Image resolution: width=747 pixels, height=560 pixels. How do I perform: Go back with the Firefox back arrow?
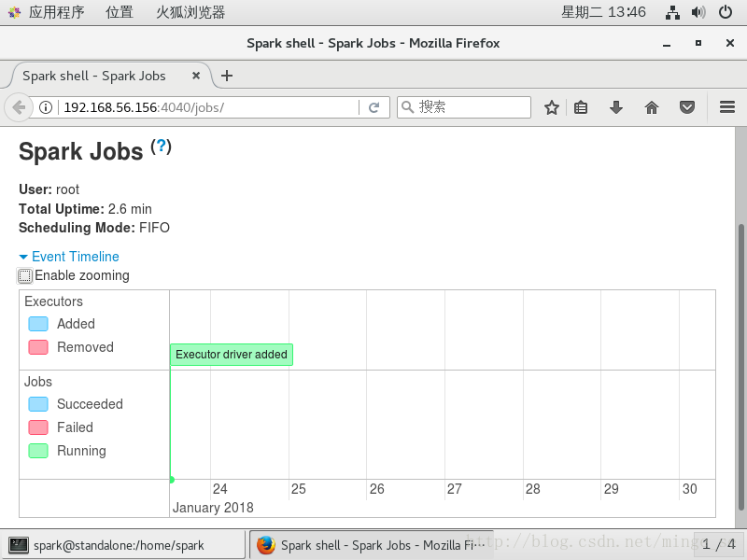[x=19, y=107]
